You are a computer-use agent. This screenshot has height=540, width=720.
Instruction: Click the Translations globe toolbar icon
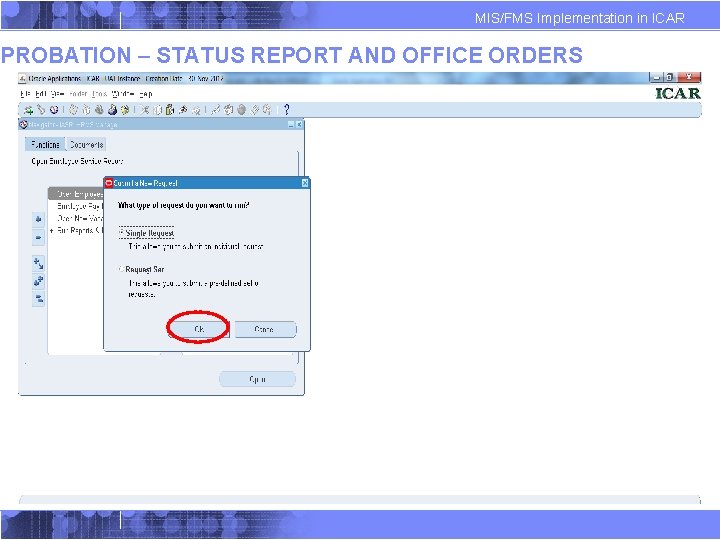click(242, 110)
